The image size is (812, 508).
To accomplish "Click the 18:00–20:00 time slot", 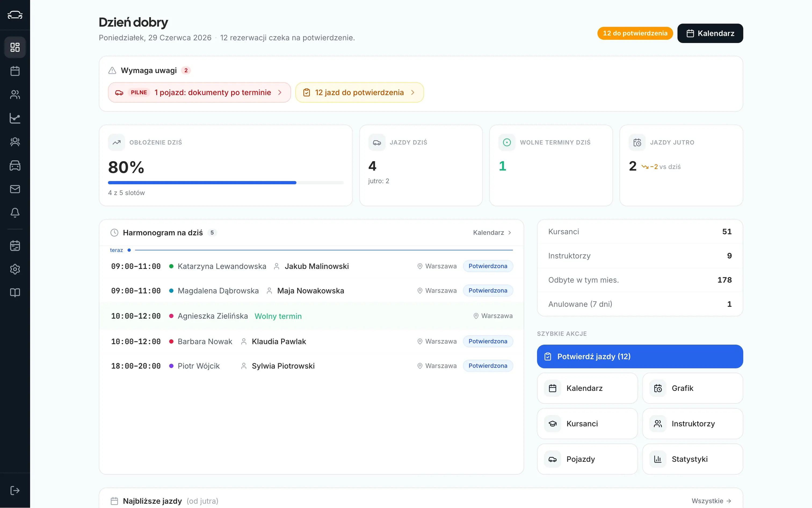I will (136, 366).
